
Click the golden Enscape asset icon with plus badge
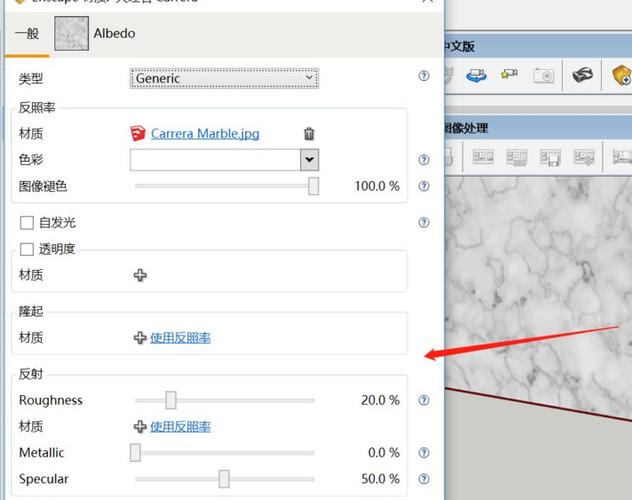[622, 75]
